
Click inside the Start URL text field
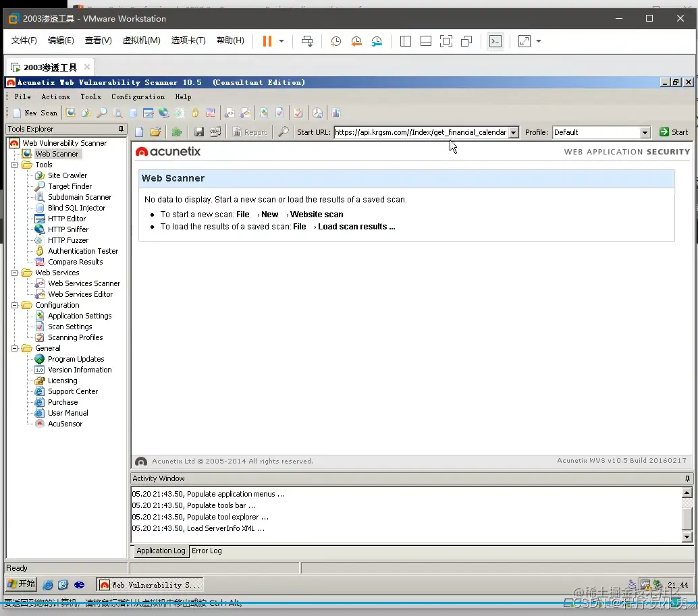(421, 132)
